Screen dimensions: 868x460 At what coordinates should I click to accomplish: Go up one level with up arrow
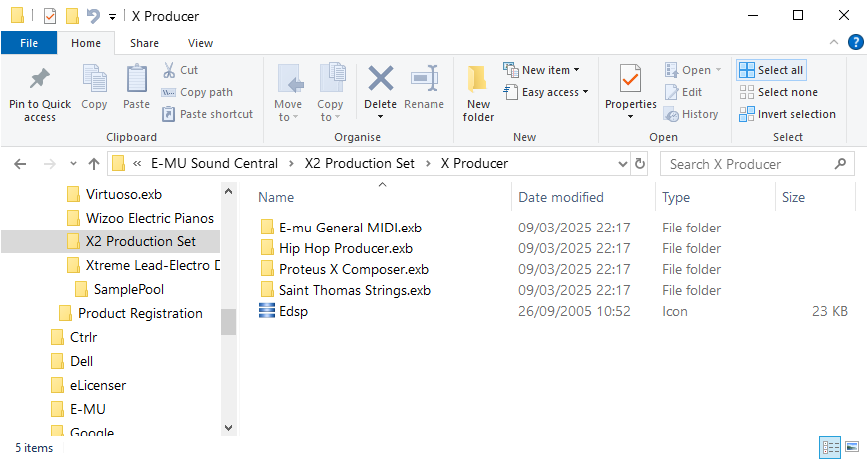94,163
